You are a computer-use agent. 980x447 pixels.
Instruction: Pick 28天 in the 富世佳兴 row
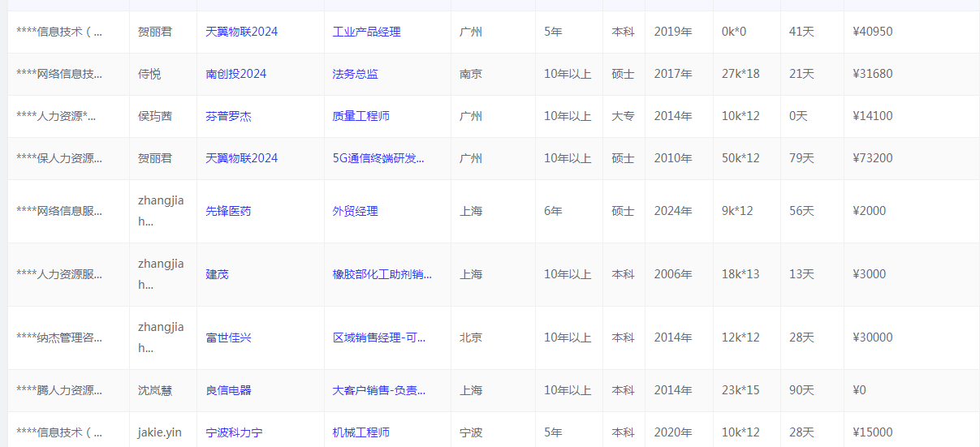(x=801, y=337)
